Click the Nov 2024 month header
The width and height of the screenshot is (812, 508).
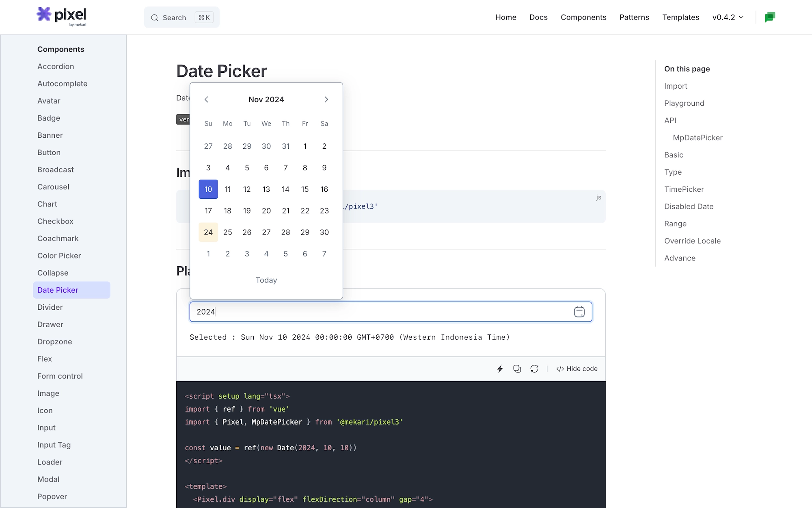coord(266,100)
